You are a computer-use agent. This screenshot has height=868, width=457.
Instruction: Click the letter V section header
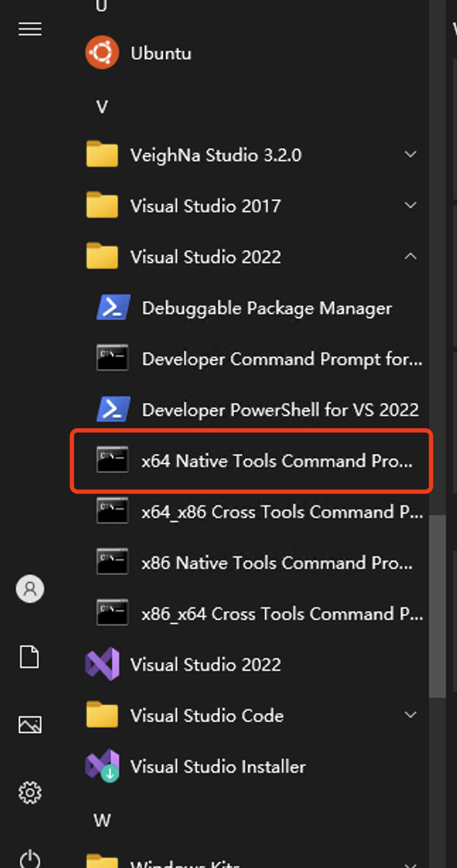pyautogui.click(x=102, y=107)
